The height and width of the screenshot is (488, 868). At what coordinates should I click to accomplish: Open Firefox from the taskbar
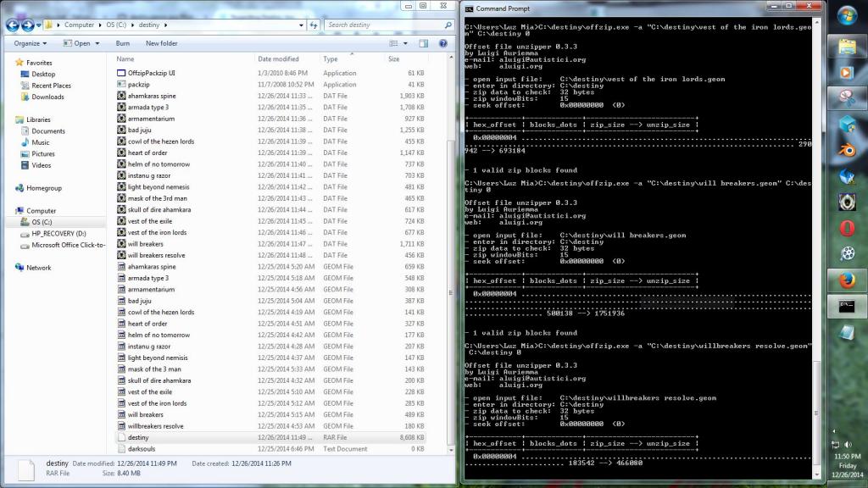click(x=847, y=280)
